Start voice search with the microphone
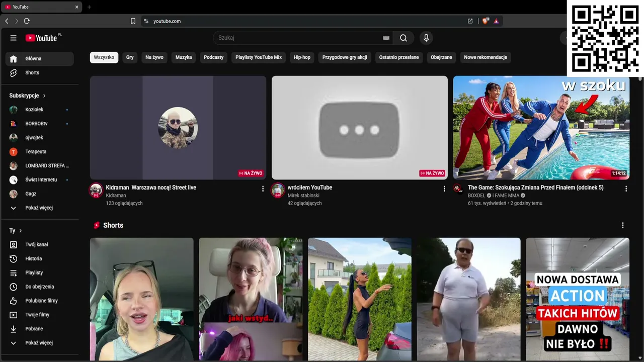644x362 pixels. (x=426, y=38)
